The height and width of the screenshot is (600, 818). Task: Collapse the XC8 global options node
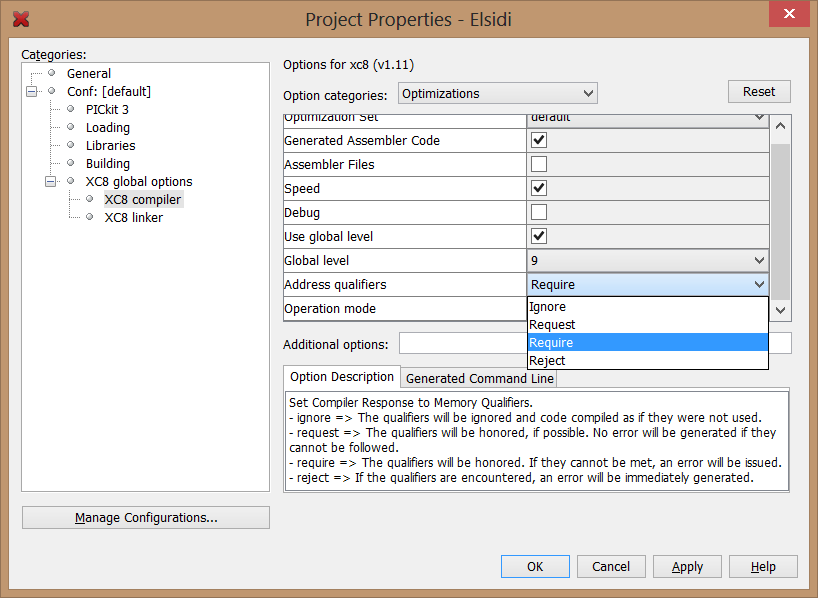(x=51, y=181)
